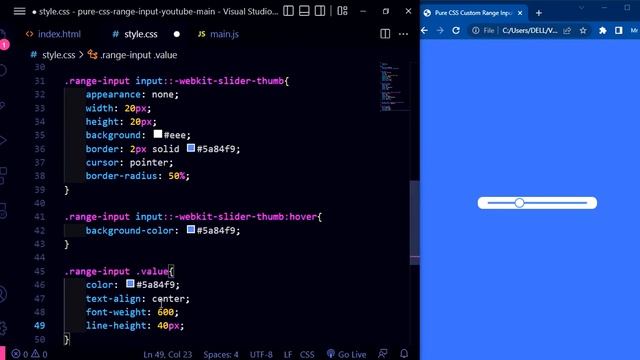Click feedback icon in status bar
The height and width of the screenshot is (360, 640).
pos(383,354)
